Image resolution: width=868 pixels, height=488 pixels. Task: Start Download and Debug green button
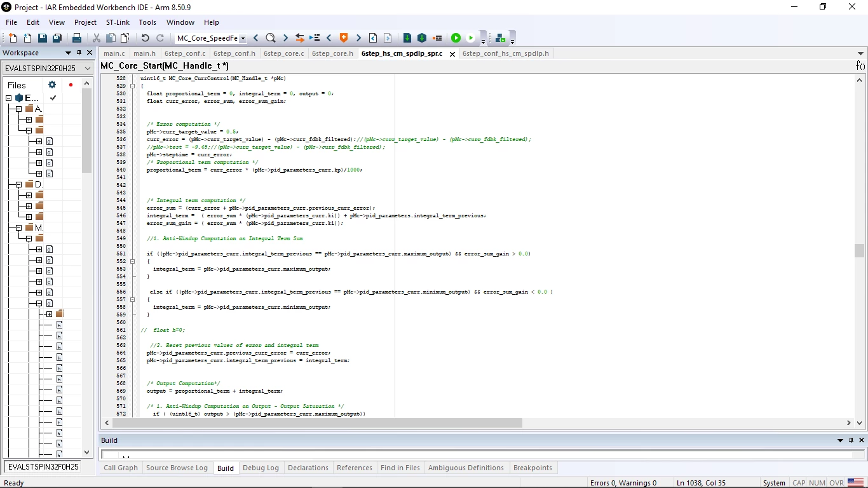point(456,38)
